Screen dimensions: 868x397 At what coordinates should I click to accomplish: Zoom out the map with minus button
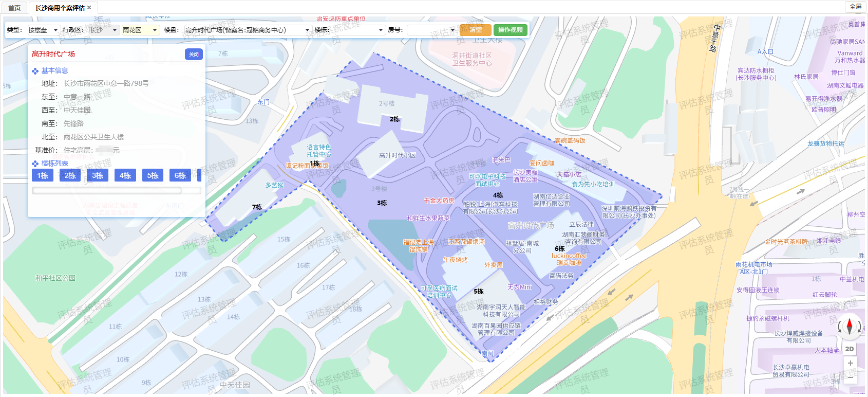pyautogui.click(x=851, y=377)
